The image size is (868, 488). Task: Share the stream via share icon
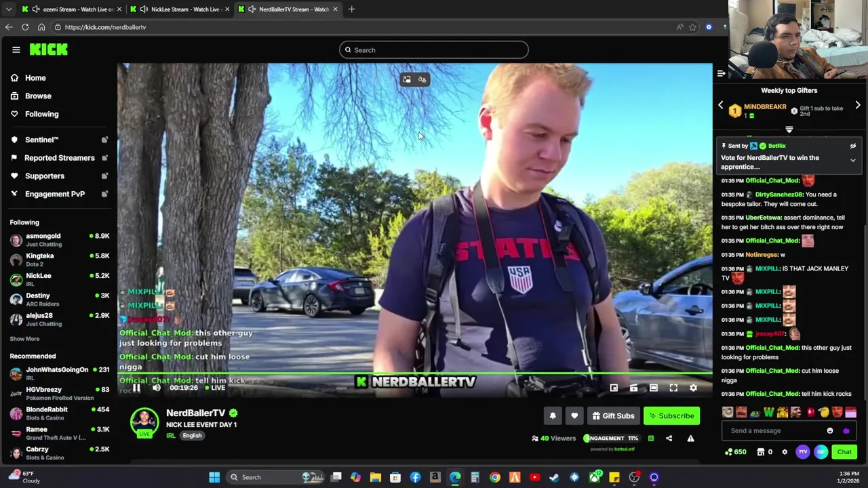point(669,439)
